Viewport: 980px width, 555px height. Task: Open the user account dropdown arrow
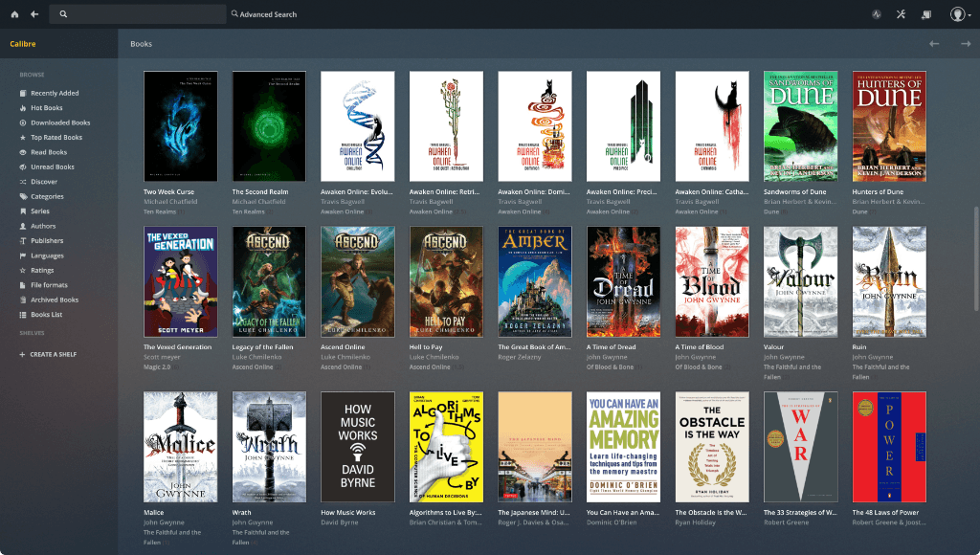[x=970, y=14]
